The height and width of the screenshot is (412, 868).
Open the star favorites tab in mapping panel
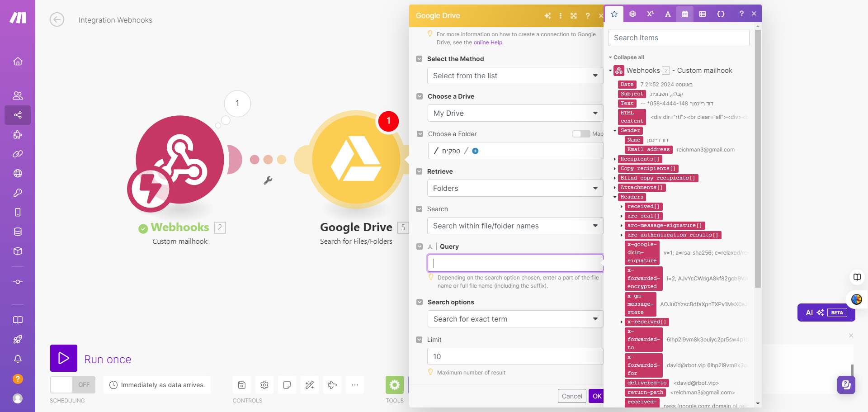click(614, 14)
